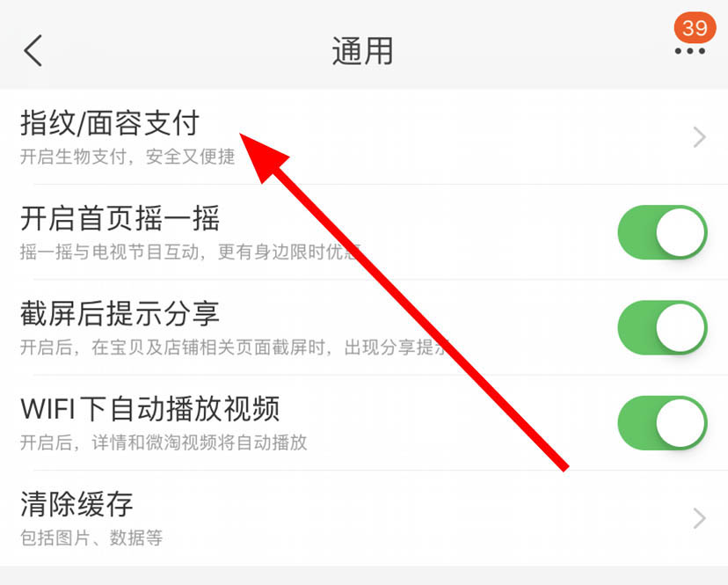Tap the chevron beside 指纹/面容支付
The image size is (728, 585).
[x=700, y=137]
